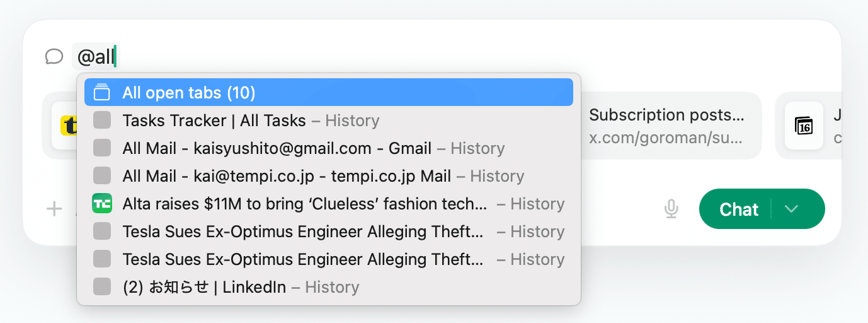Choose first Tesla Sues Ex-Optimus Engineer entry
868x323 pixels.
303,232
